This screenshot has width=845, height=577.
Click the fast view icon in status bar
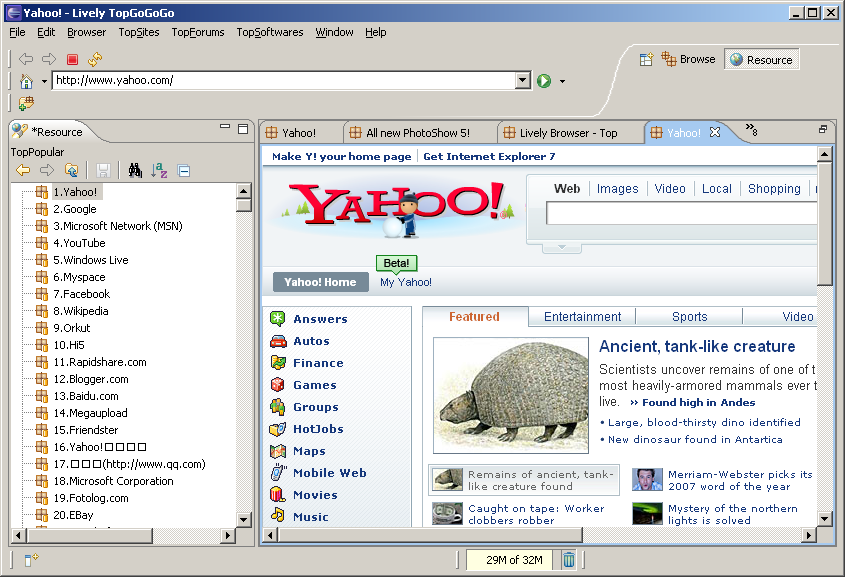tap(31, 560)
